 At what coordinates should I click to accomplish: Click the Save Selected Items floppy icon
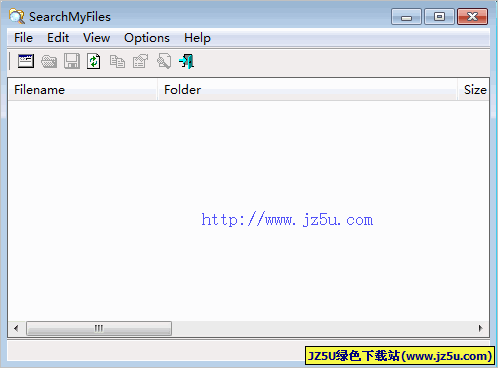(72, 61)
